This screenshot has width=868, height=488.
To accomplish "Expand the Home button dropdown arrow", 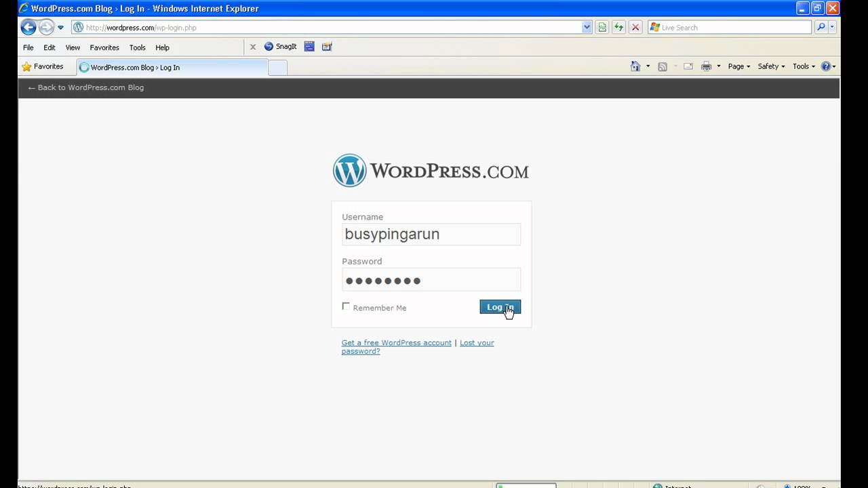I will click(x=648, y=66).
